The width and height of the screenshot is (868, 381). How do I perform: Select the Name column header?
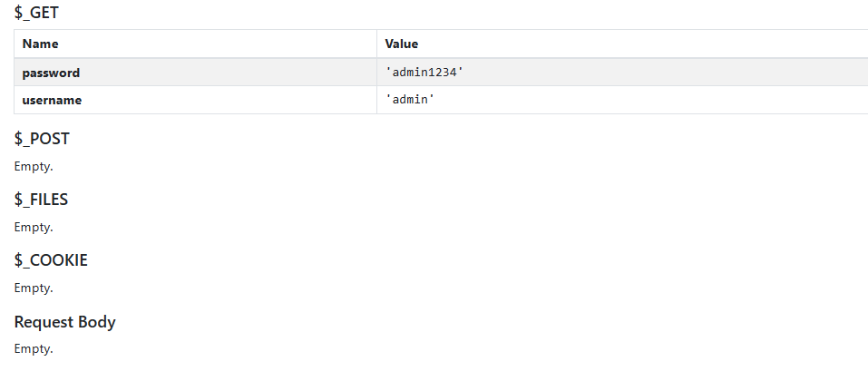[x=40, y=44]
